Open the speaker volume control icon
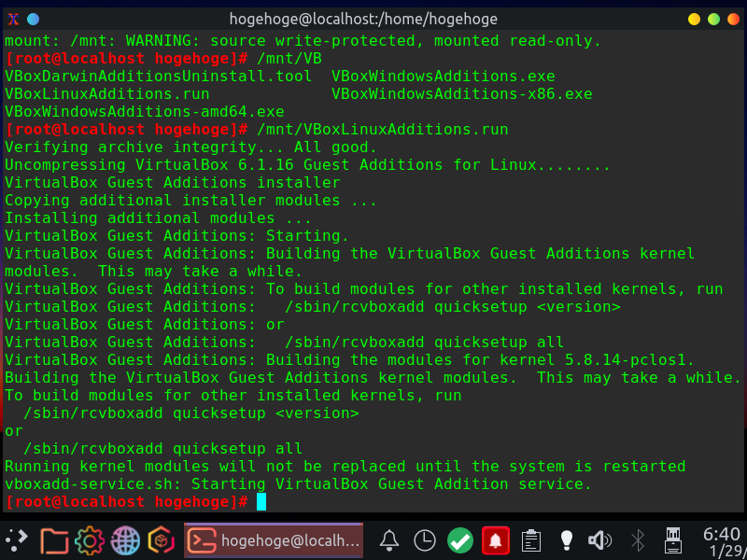 (599, 540)
